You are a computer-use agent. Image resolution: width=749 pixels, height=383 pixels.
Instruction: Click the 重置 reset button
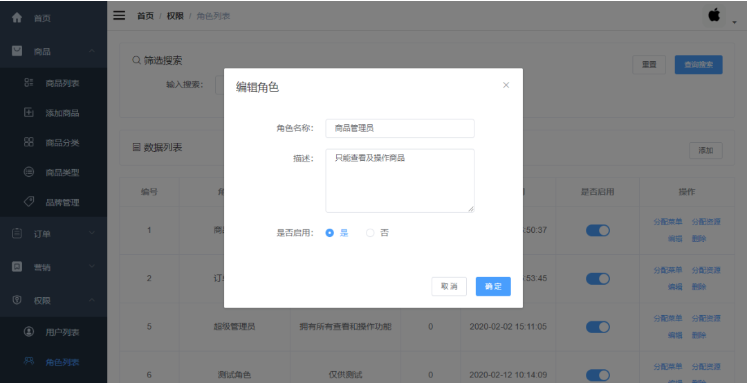(x=649, y=64)
